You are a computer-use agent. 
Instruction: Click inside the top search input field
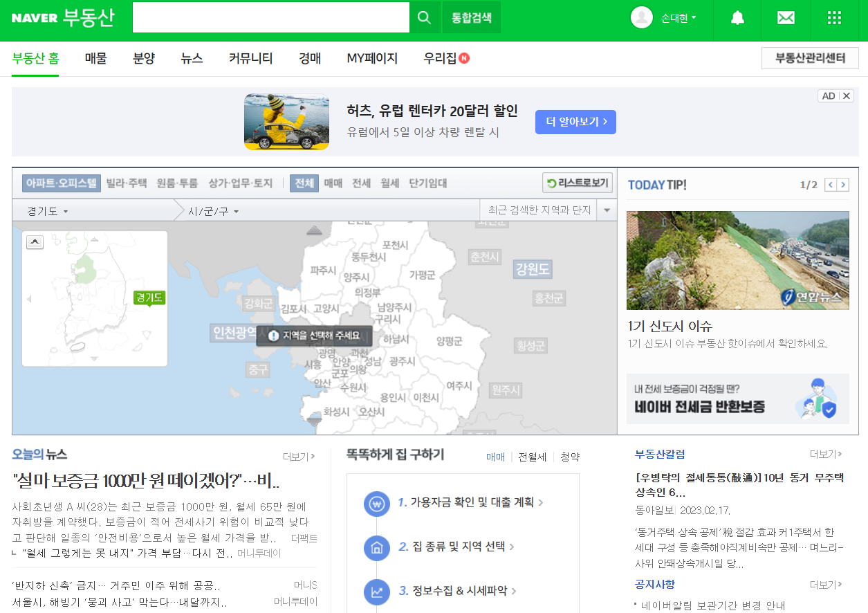270,17
